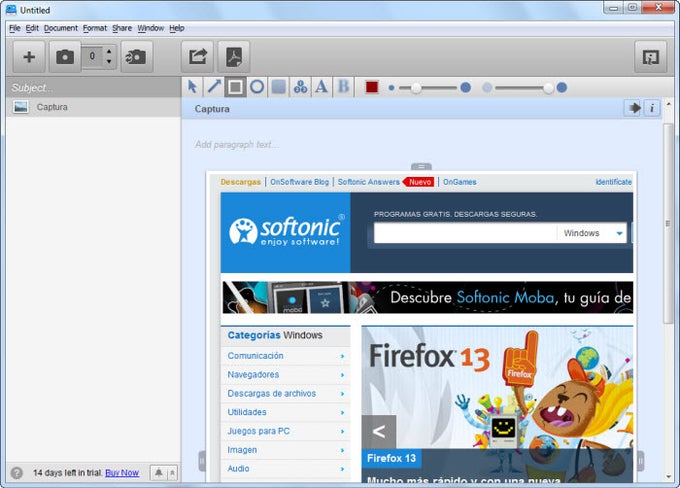The image size is (680, 488).
Task: Click the Captura step title text
Action: tap(212, 109)
